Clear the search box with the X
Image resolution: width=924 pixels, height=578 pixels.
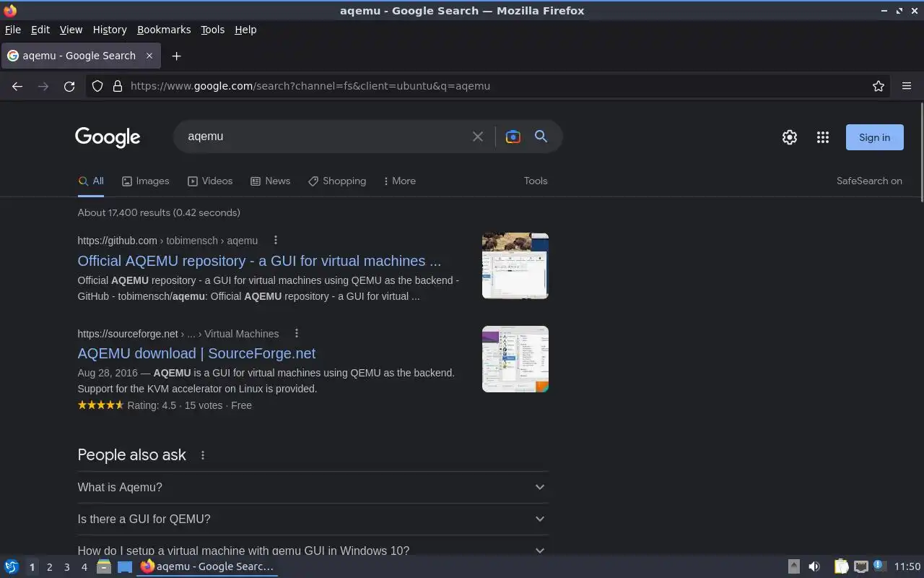478,137
